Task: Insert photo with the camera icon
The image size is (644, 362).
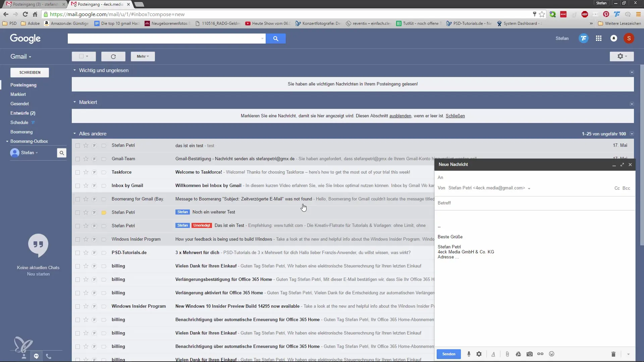Action: click(x=530, y=354)
